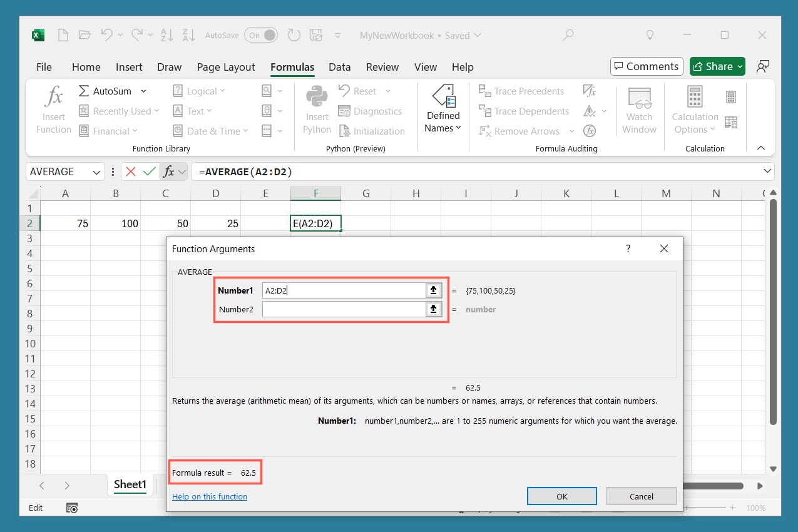798x532 pixels.
Task: Switch to the Home tab
Action: [86, 67]
